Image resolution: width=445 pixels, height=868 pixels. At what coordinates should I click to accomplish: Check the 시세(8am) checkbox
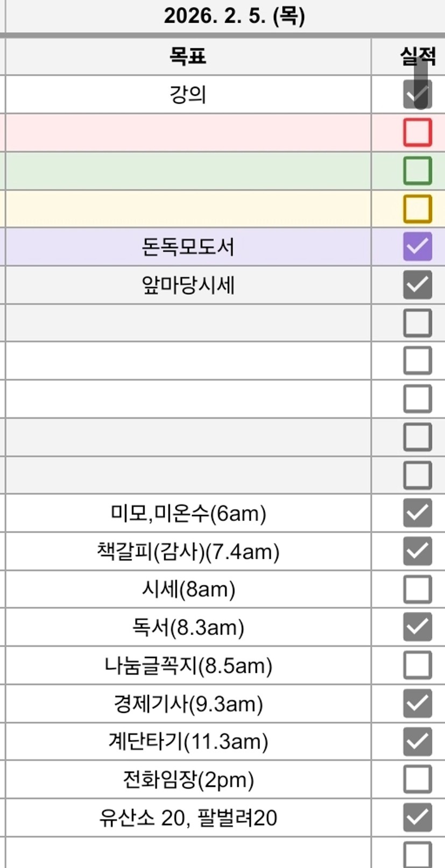[x=417, y=589]
